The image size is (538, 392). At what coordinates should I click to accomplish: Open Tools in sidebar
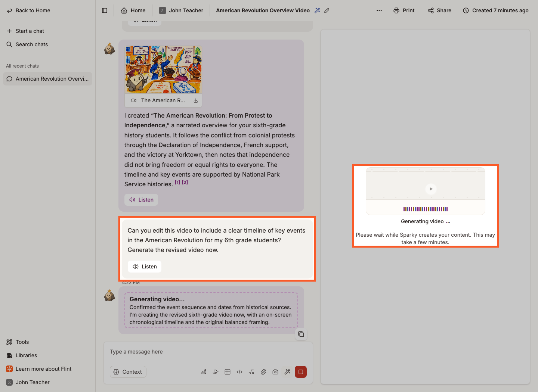pos(18,342)
